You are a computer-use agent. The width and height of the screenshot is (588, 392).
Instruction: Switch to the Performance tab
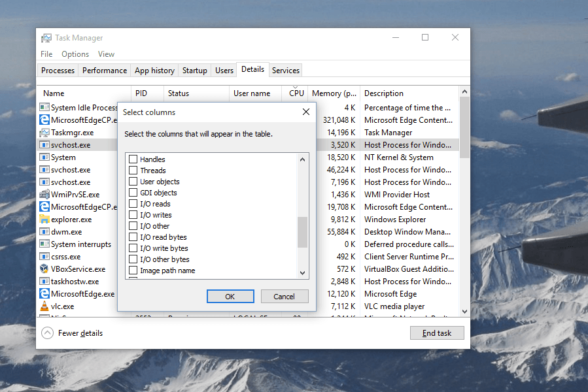[x=105, y=71]
